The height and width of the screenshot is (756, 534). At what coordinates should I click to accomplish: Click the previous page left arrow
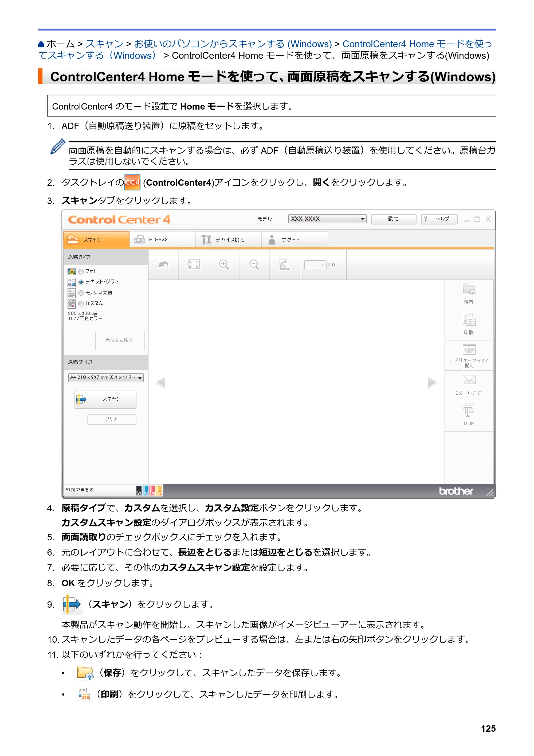click(161, 382)
